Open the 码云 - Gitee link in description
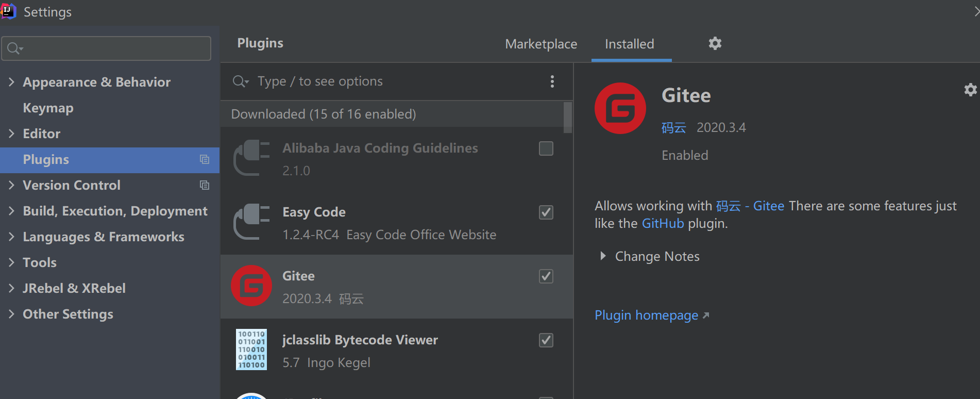Screen dimensions: 980x399 [x=750, y=206]
